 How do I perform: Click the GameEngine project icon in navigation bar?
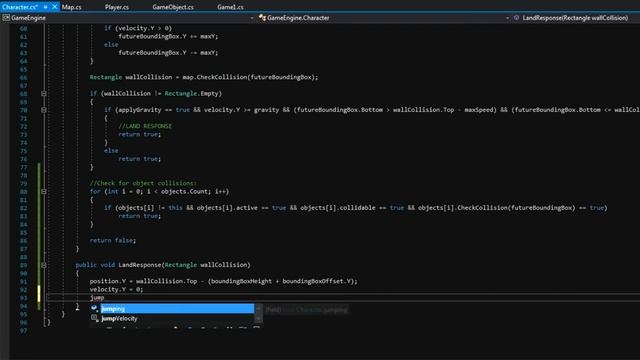pyautogui.click(x=6, y=18)
